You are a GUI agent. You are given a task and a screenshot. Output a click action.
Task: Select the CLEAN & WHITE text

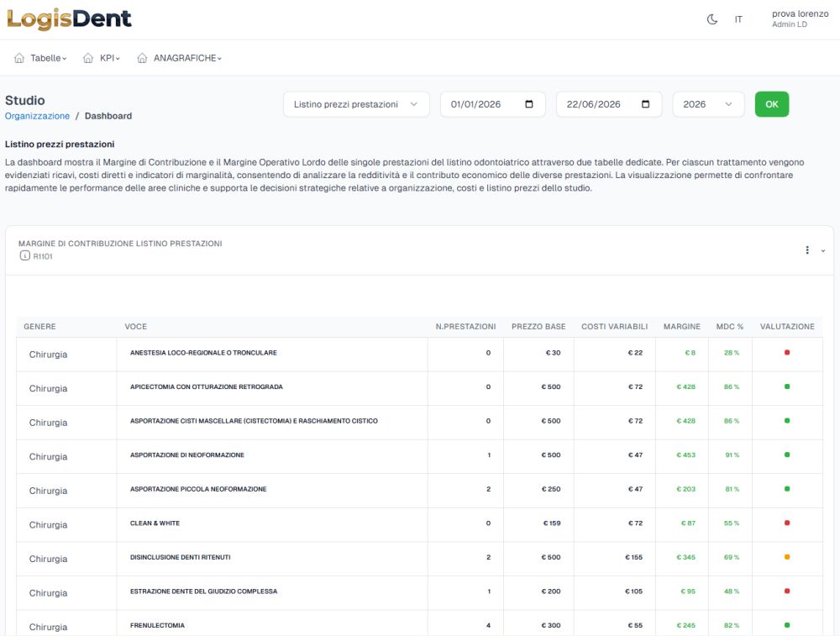coord(155,523)
